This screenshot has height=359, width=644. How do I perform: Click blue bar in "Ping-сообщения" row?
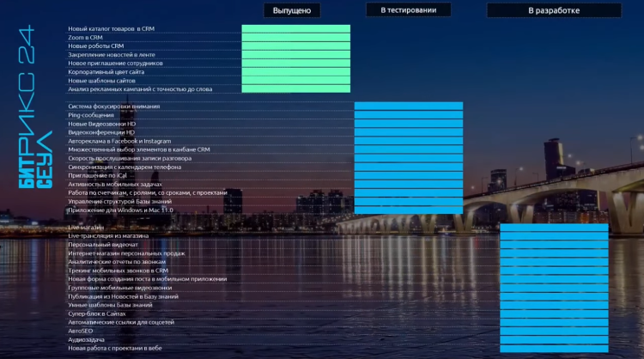tap(409, 115)
